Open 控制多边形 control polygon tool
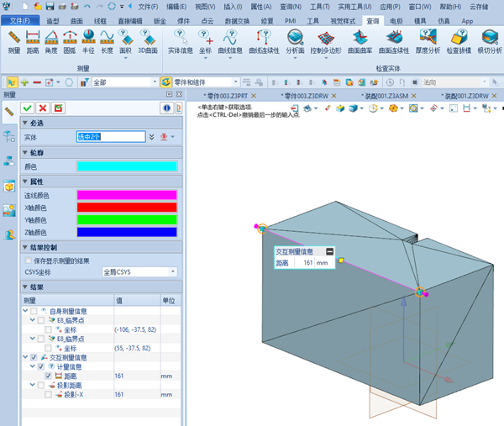The height and width of the screenshot is (426, 504). (326, 42)
